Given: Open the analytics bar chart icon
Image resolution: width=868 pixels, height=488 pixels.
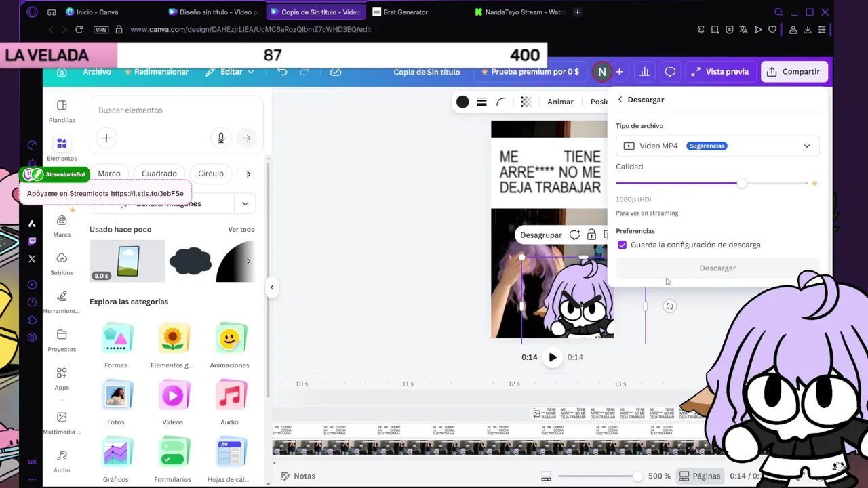Looking at the screenshot, I should pyautogui.click(x=644, y=72).
